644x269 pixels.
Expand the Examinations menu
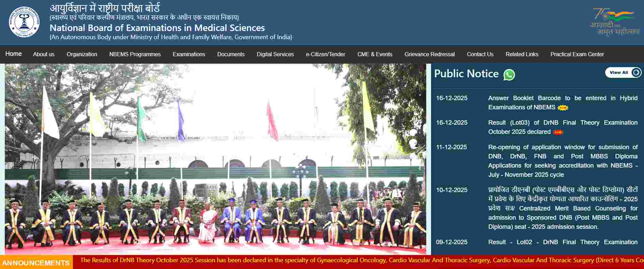(x=189, y=54)
